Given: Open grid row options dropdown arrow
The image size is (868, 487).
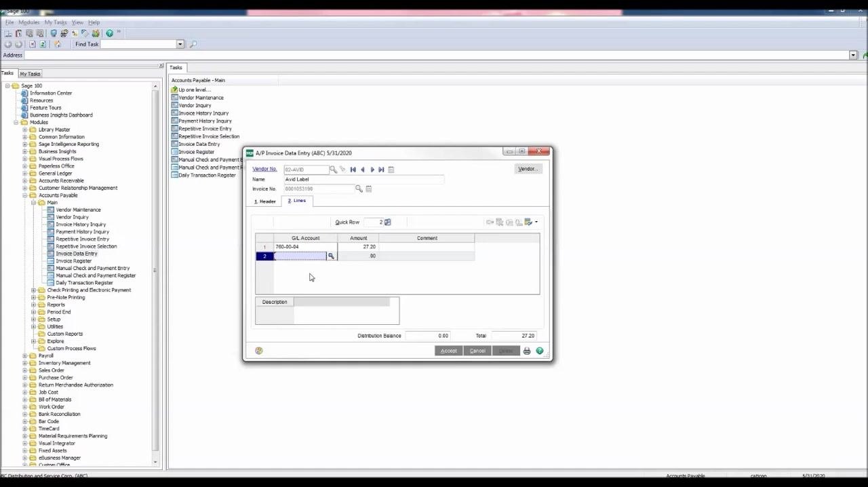Looking at the screenshot, I should pos(536,222).
